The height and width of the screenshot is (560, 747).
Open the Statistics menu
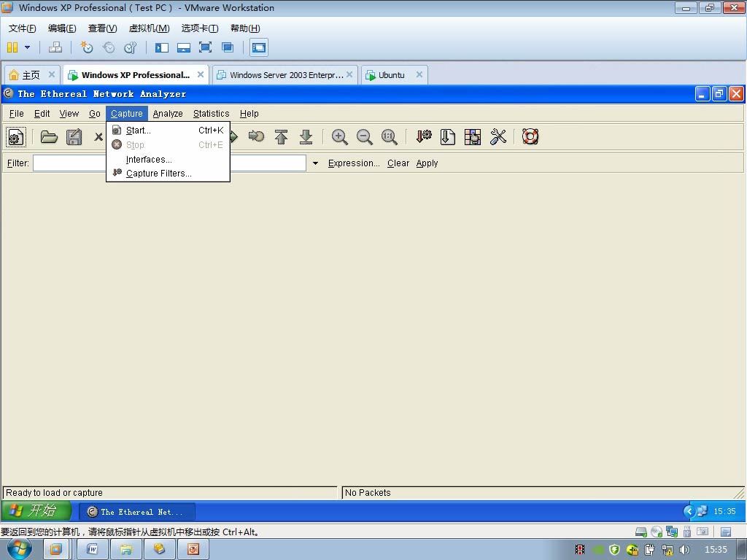[211, 114]
